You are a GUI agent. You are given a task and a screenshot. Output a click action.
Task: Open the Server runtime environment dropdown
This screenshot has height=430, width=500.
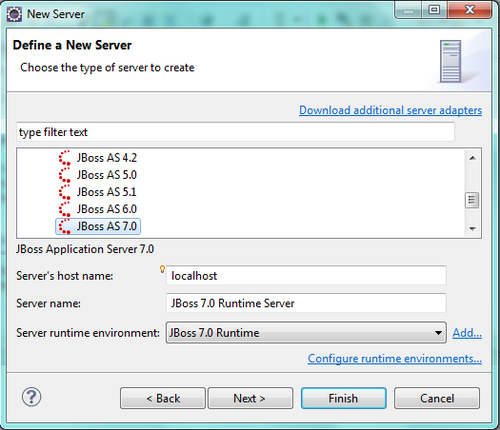pyautogui.click(x=306, y=332)
